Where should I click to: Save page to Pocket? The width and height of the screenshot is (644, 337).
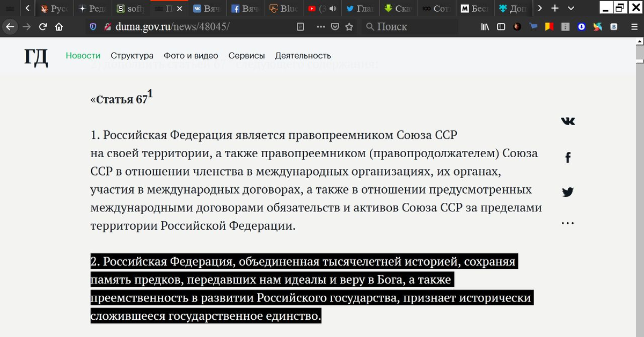(335, 26)
